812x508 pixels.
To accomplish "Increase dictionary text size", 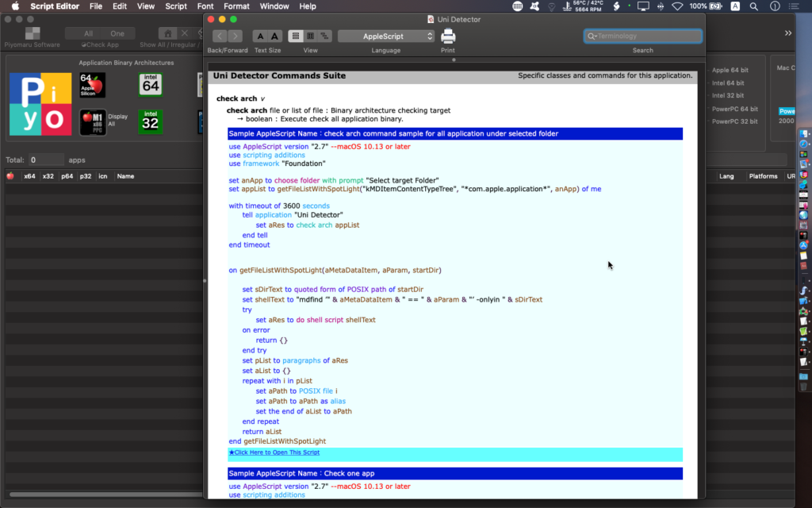I will (x=274, y=36).
